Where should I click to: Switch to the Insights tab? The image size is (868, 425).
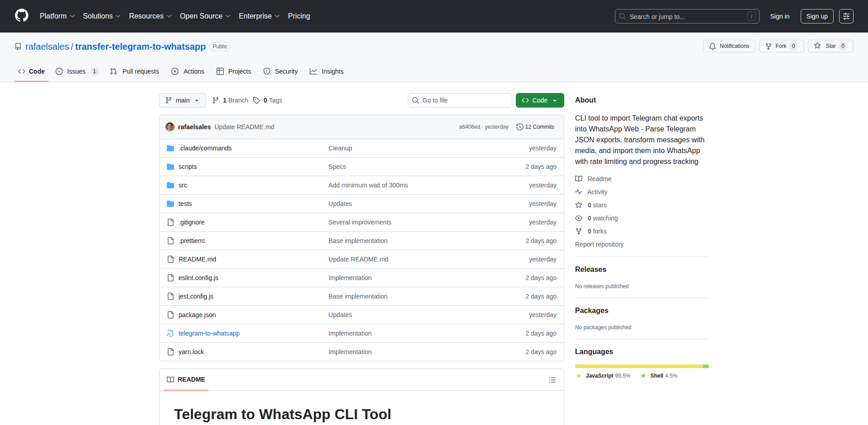pyautogui.click(x=326, y=71)
